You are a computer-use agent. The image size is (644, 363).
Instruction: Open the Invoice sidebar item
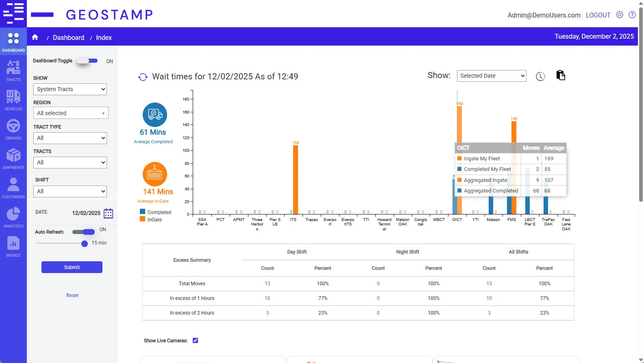coord(13,247)
